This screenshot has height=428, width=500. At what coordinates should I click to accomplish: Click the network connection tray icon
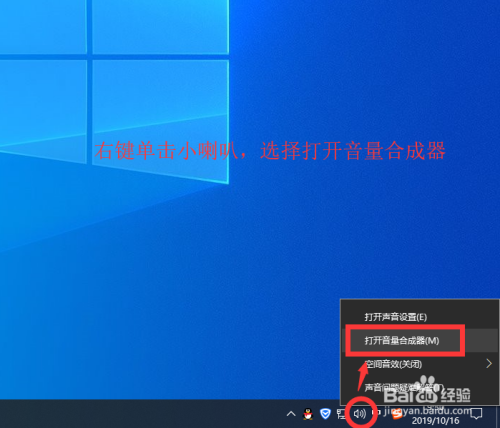(341, 414)
